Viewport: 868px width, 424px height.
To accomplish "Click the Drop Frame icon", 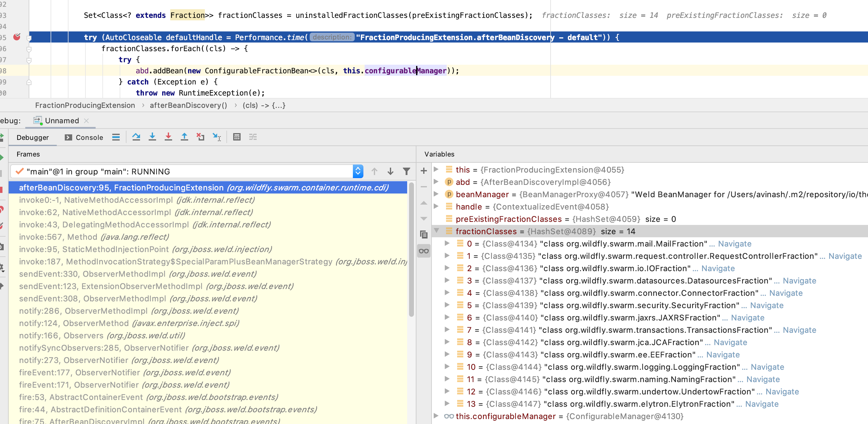I will tap(200, 137).
